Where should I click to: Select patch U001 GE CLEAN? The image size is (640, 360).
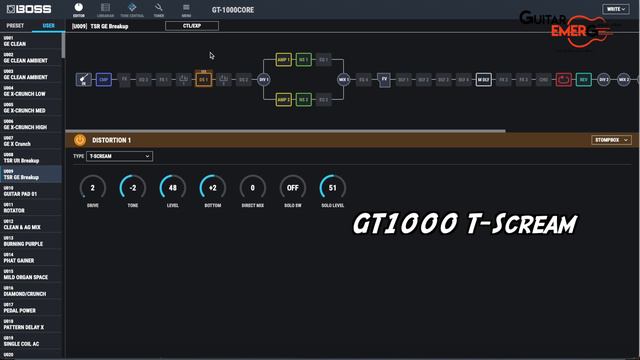[31, 41]
